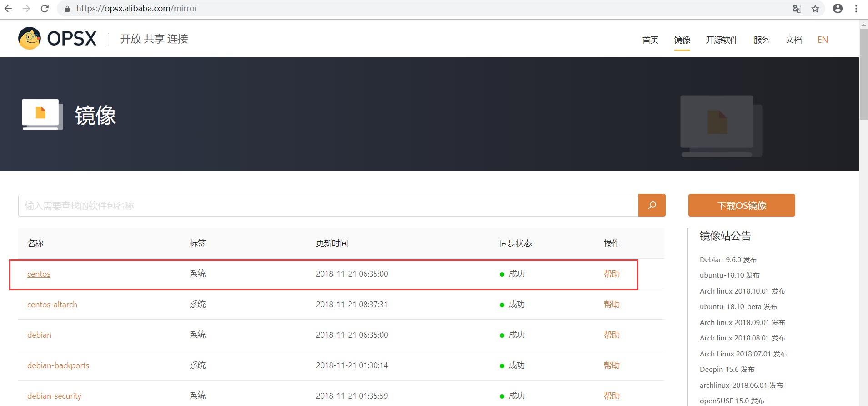
Task: Click the orange search magnifier button
Action: tap(652, 205)
